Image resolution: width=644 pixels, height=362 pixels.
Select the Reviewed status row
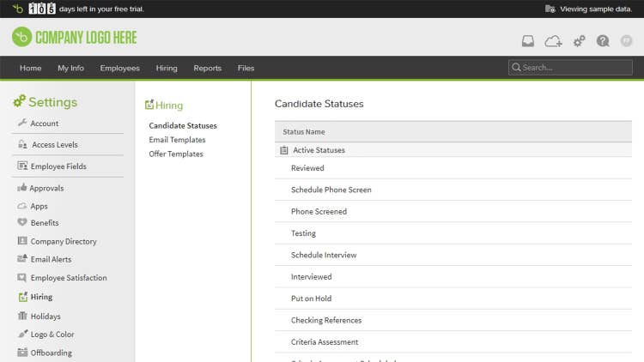[453, 168]
